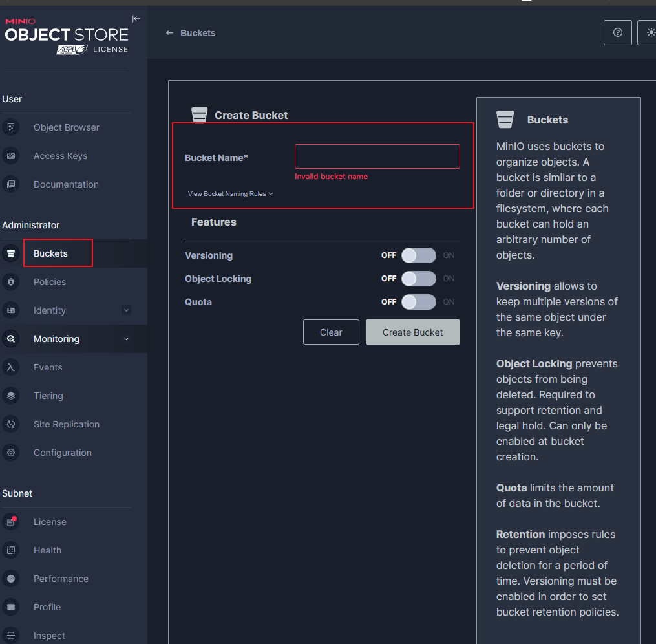This screenshot has height=644, width=656.
Task: Open Access Keys menu item
Action: click(x=60, y=156)
